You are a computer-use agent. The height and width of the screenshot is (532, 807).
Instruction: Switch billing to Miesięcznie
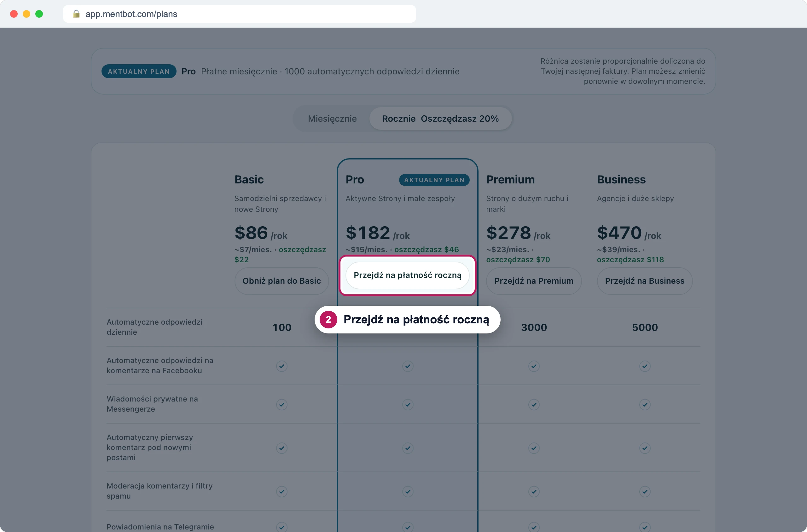(x=332, y=119)
